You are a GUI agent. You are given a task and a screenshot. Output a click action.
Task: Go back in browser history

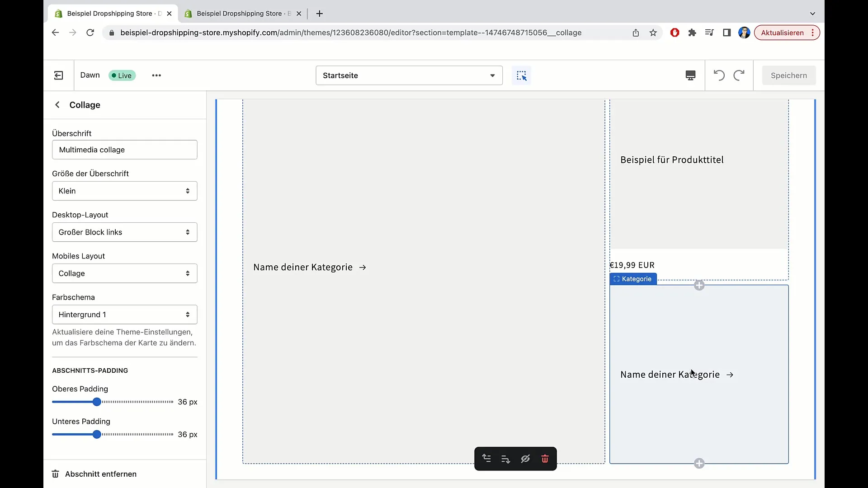click(55, 33)
